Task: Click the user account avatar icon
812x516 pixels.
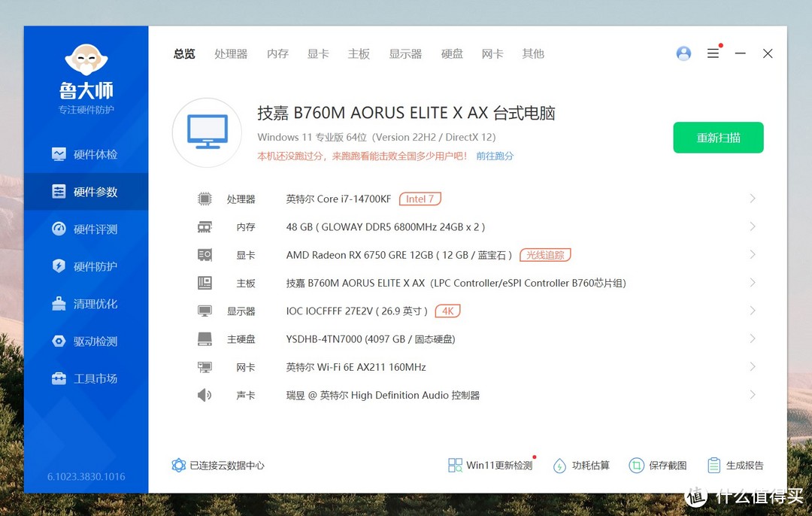Action: point(683,53)
